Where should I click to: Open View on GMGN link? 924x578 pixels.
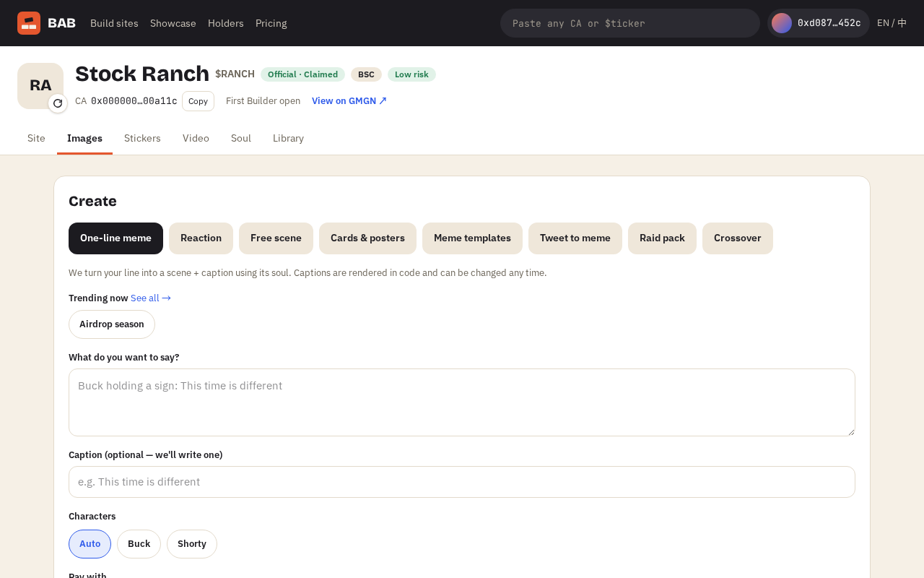[x=349, y=101]
